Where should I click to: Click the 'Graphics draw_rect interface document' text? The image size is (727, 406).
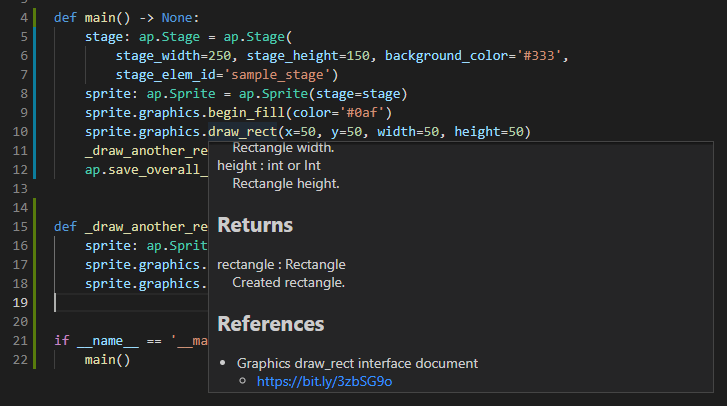point(357,363)
